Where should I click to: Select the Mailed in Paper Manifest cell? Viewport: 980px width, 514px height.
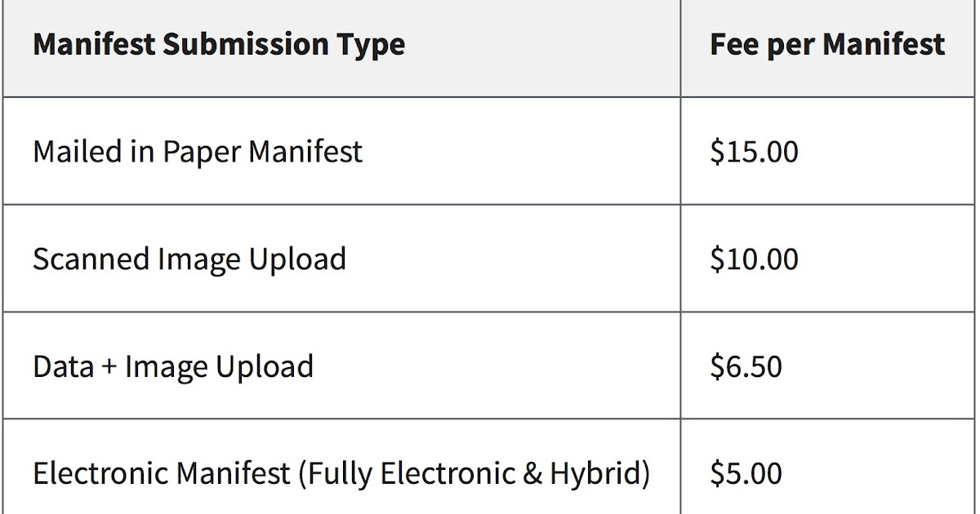(198, 152)
